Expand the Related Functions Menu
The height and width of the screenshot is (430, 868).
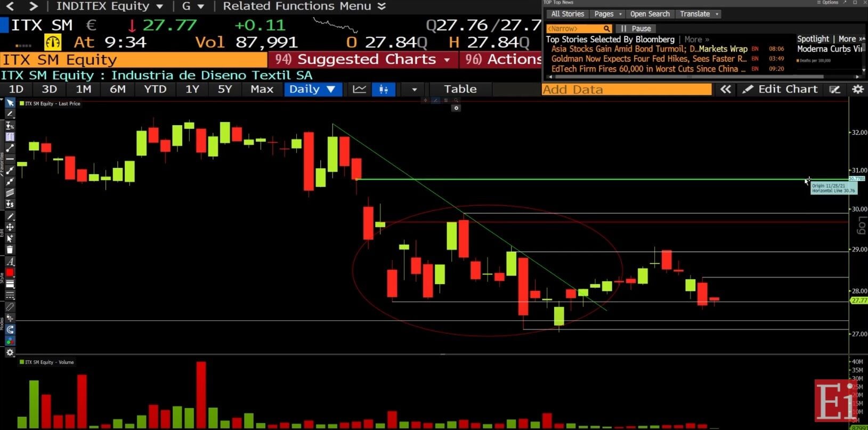click(x=304, y=6)
